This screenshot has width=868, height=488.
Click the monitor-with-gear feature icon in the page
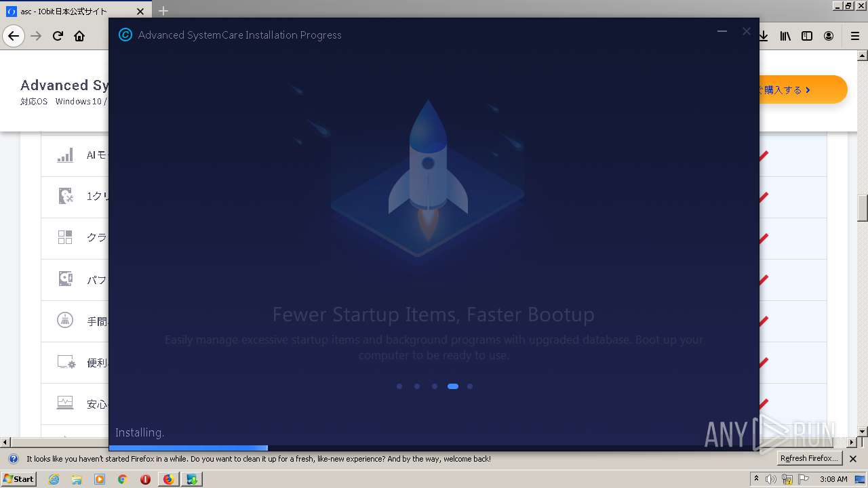(66, 361)
